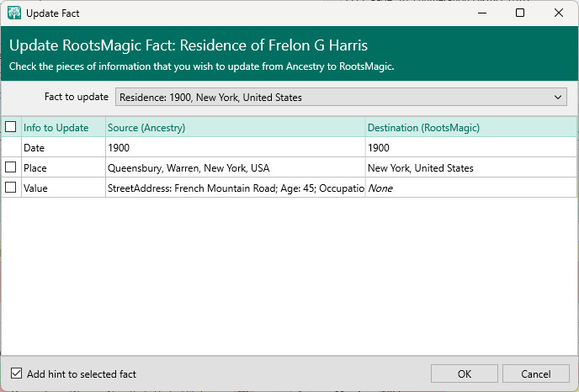Minimize the Update Fact window

click(x=481, y=13)
